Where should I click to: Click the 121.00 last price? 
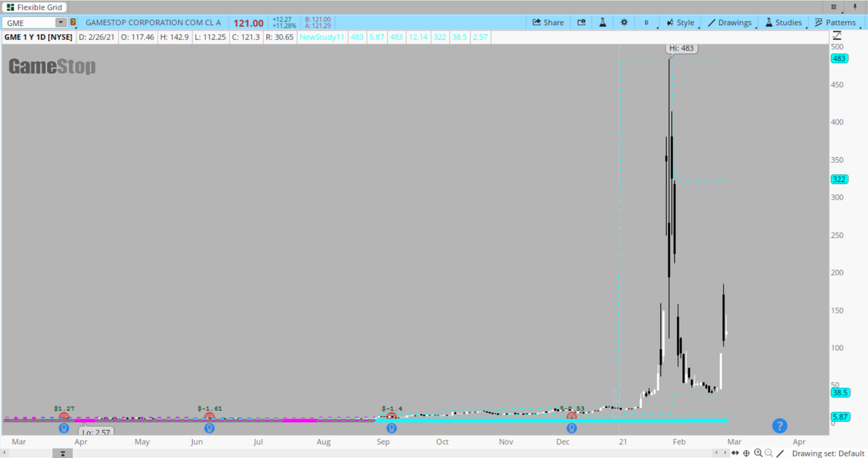[x=248, y=23]
